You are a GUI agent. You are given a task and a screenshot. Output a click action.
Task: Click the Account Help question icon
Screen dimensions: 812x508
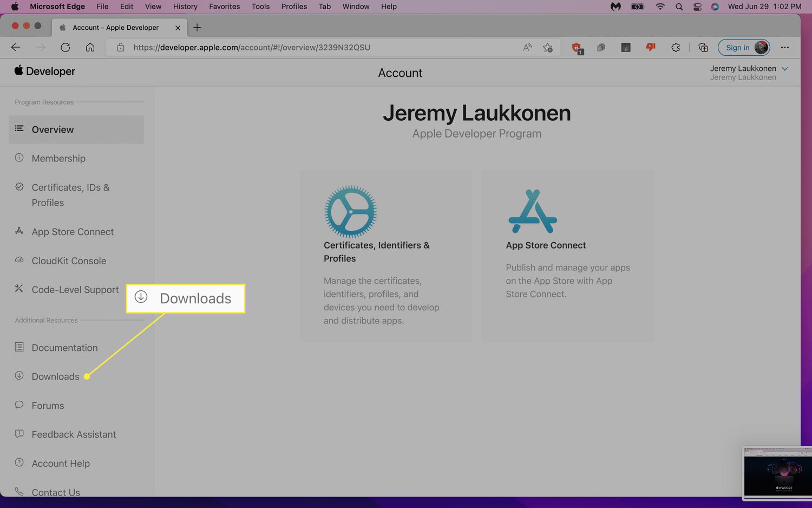click(x=19, y=463)
